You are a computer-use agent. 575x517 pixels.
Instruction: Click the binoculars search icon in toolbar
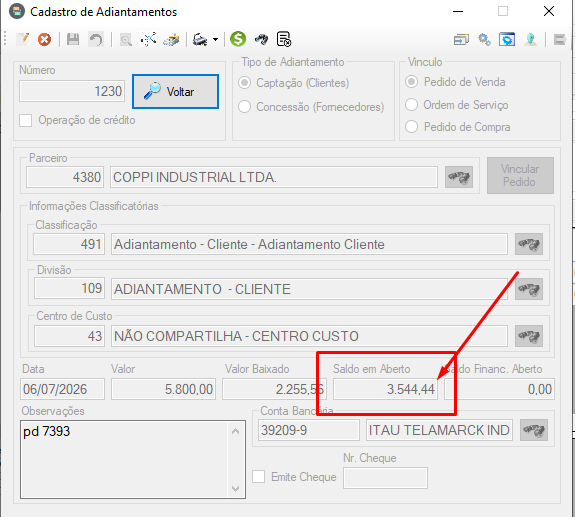(261, 39)
